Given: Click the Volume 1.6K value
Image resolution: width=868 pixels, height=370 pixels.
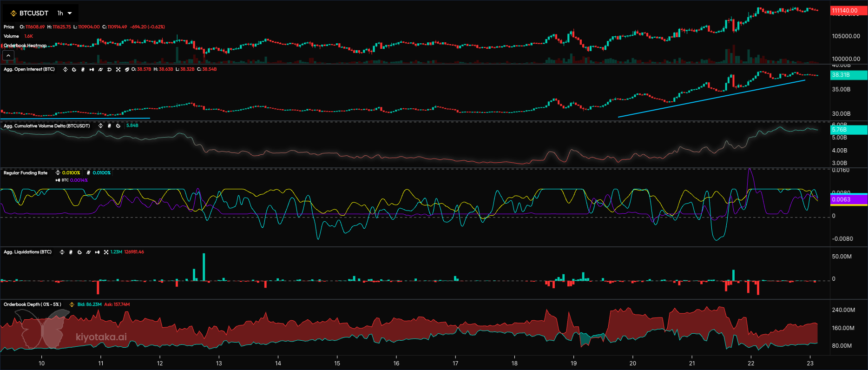Looking at the screenshot, I should pos(29,36).
